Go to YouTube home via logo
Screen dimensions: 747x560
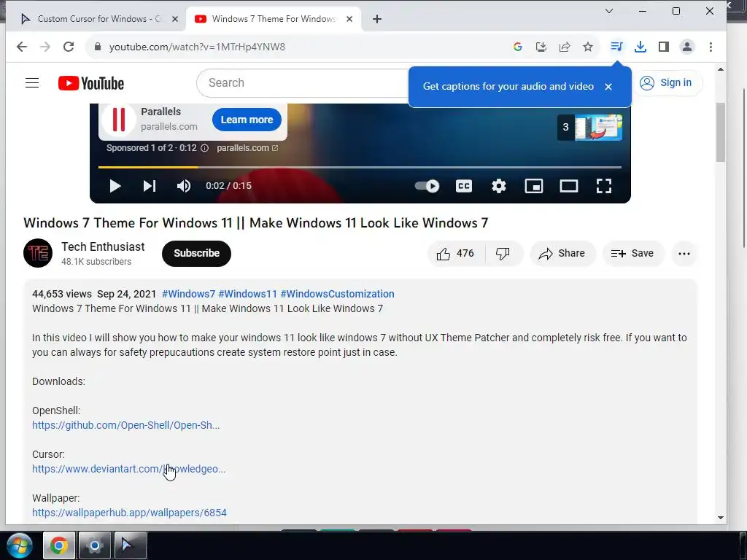coord(91,83)
